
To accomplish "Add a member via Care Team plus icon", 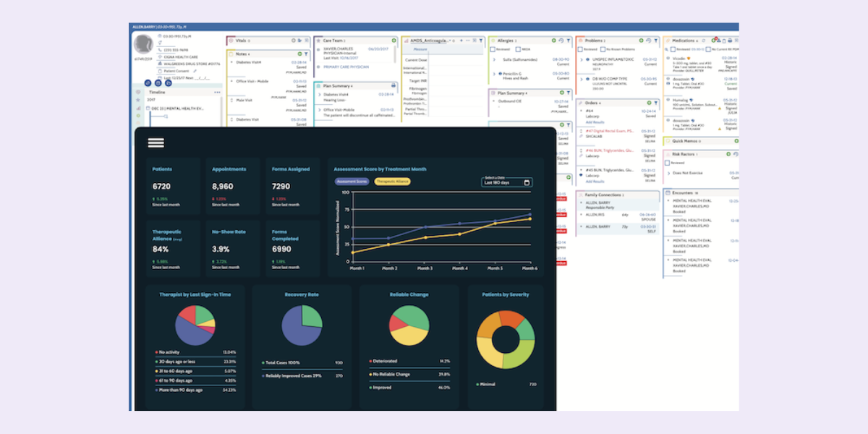I will coord(393,39).
